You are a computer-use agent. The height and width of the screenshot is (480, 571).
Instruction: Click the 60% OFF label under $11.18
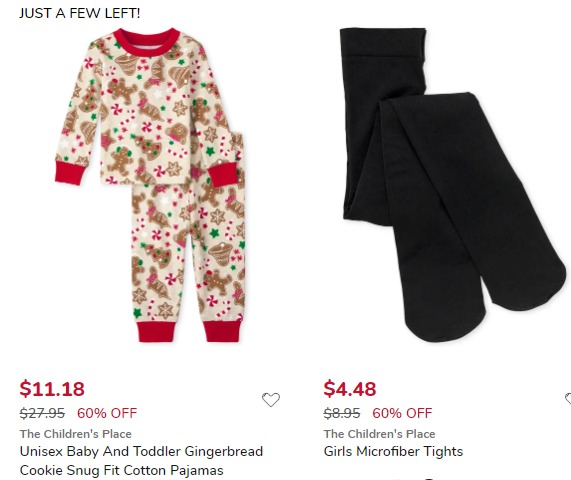click(107, 413)
